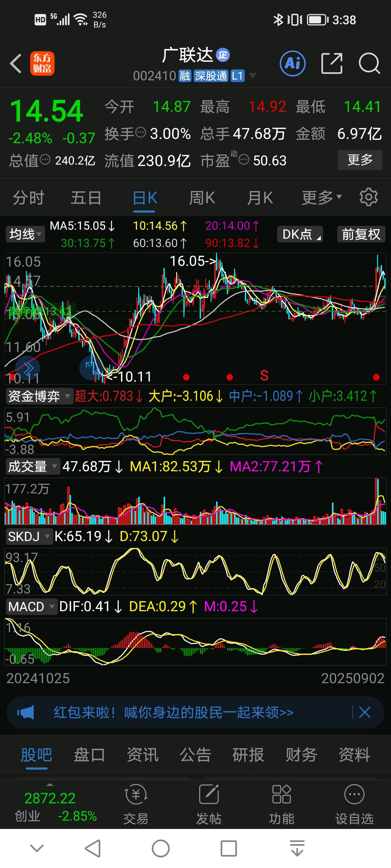The image size is (391, 868).
Task: Tap the L1 level badge
Action: 237,76
